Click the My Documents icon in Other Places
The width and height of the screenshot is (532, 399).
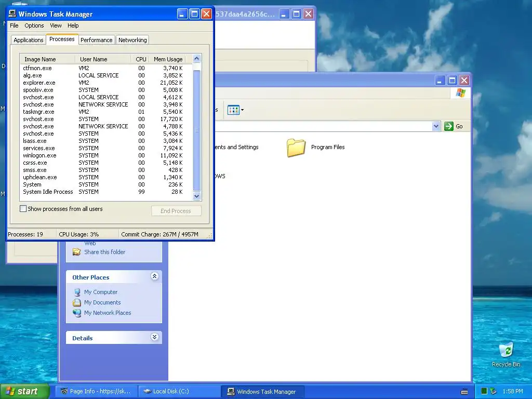(x=77, y=302)
